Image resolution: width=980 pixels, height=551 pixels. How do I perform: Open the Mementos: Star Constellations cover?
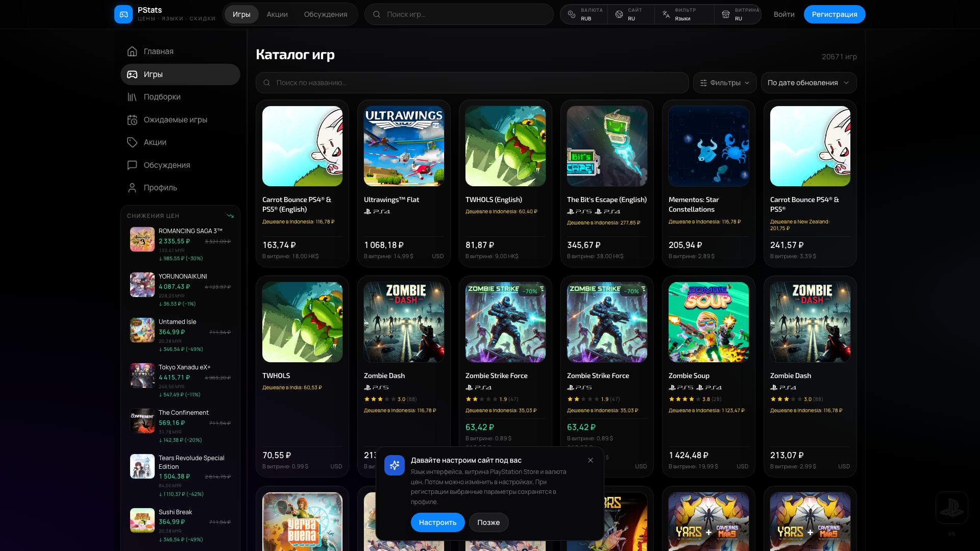(708, 146)
